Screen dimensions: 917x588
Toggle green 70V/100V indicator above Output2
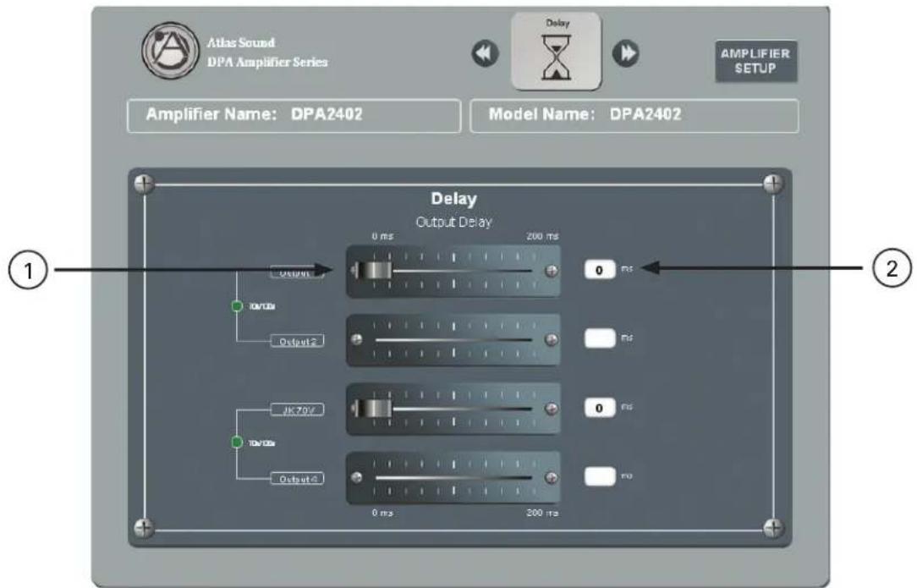237,306
